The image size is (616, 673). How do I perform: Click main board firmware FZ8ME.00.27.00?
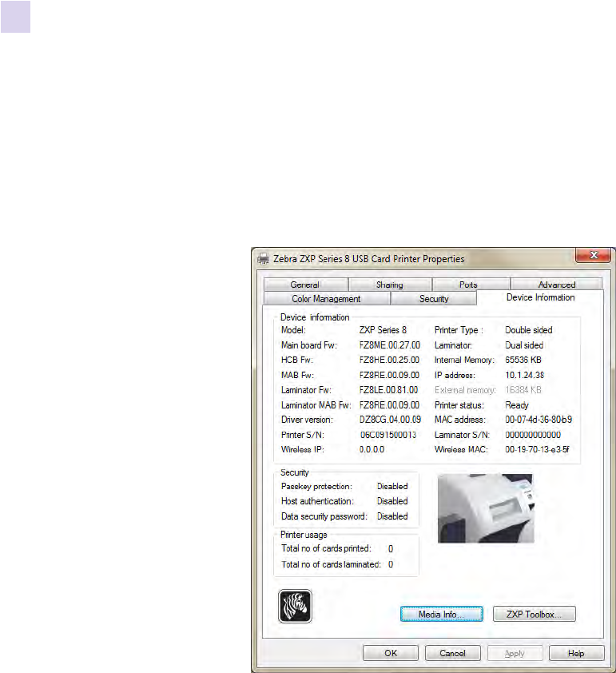tap(390, 345)
